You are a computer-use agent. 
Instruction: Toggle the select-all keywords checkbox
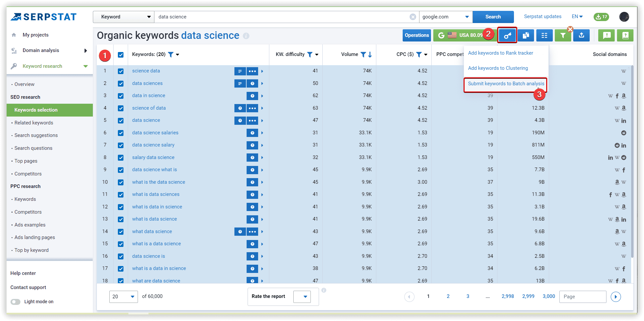coord(121,54)
